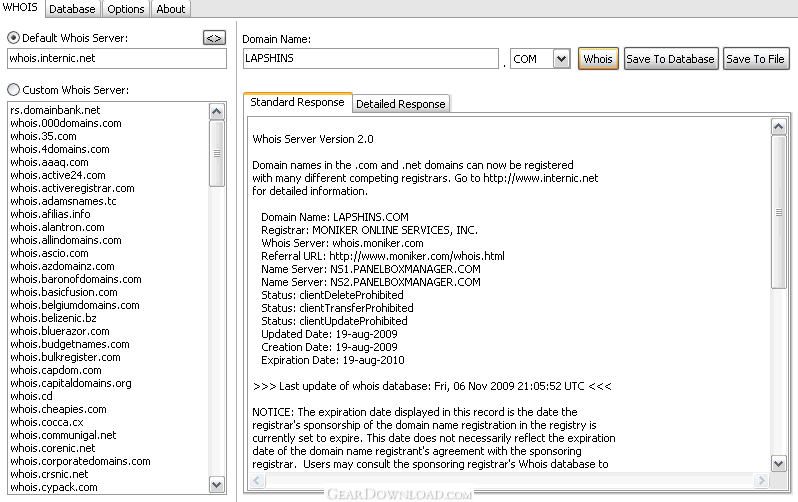
Task: Select whois.cocca.cx server entry
Action: [x=46, y=422]
